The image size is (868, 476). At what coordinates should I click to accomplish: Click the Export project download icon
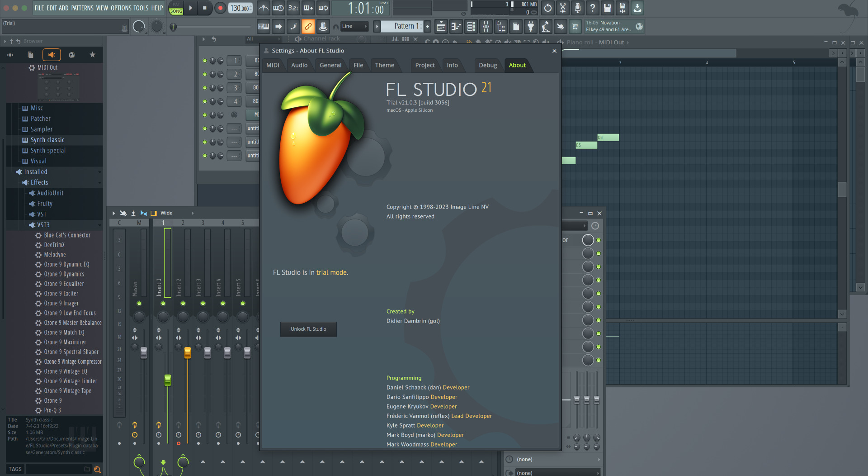(x=637, y=8)
